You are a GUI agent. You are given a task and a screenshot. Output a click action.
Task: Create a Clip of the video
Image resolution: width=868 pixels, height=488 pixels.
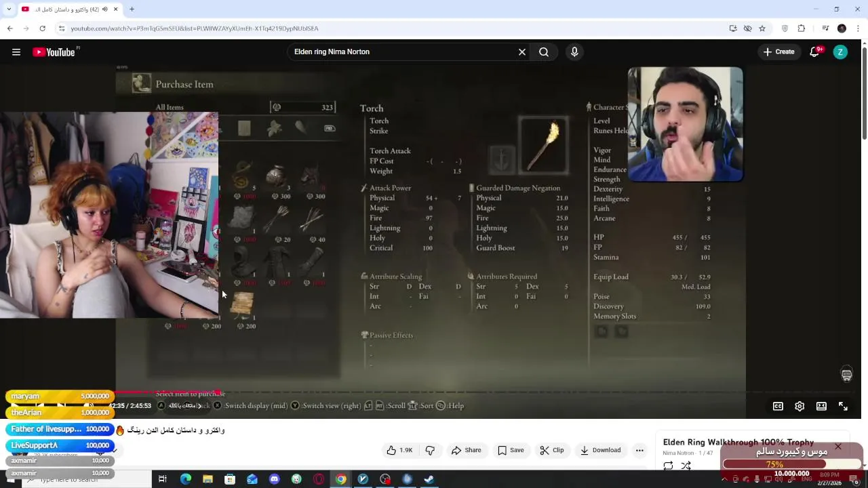pos(552,450)
